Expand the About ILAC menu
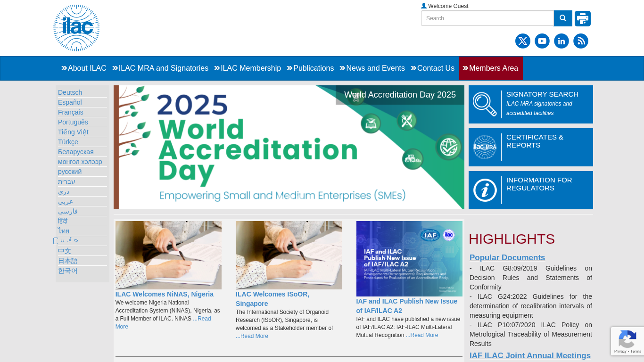 84,68
